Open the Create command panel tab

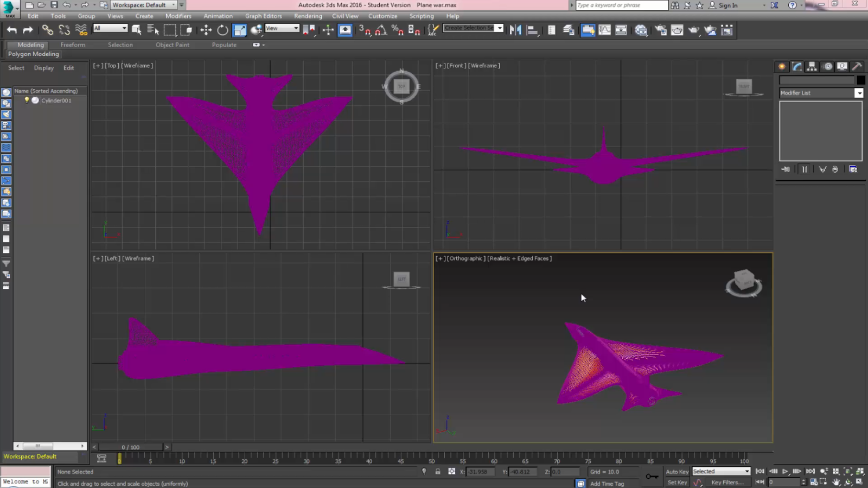pos(782,66)
